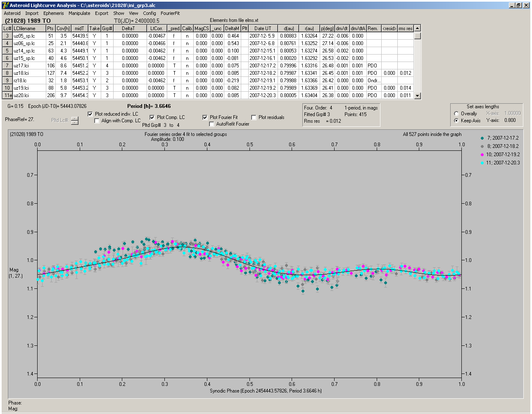Select the Overally axes radio button
This screenshot has width=532, height=414.
coord(456,114)
